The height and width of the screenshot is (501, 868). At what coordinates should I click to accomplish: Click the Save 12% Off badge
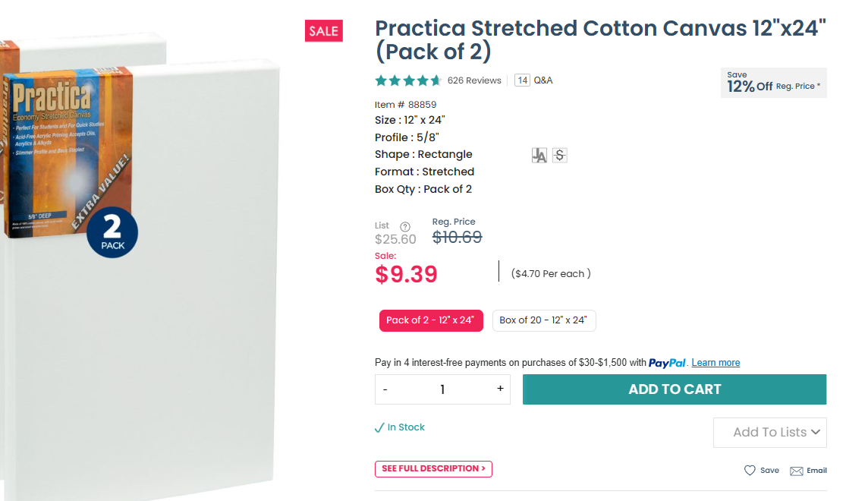point(773,83)
